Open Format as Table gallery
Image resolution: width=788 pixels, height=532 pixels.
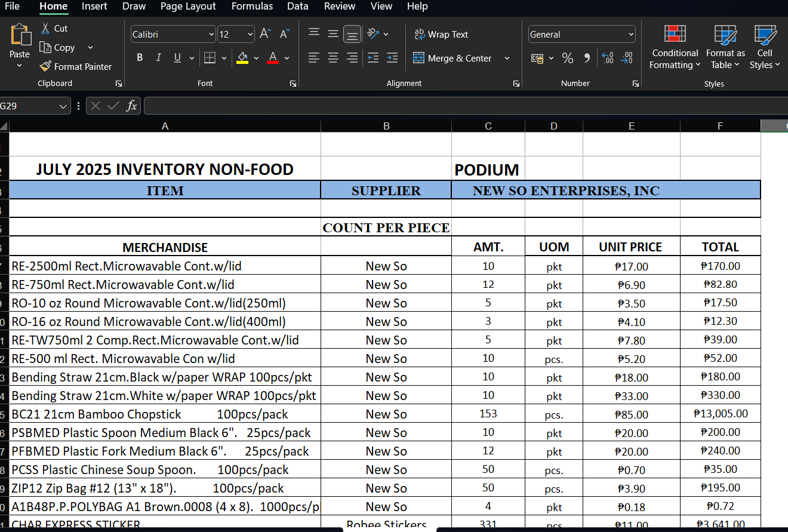(x=725, y=47)
